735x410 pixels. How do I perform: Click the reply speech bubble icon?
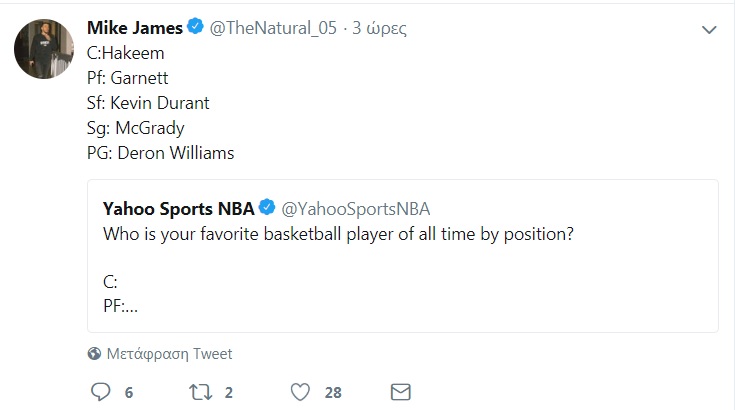pos(101,391)
